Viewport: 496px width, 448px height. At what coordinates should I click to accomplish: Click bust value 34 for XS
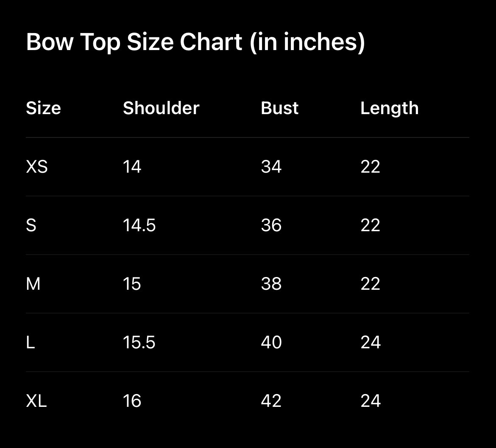click(x=271, y=167)
